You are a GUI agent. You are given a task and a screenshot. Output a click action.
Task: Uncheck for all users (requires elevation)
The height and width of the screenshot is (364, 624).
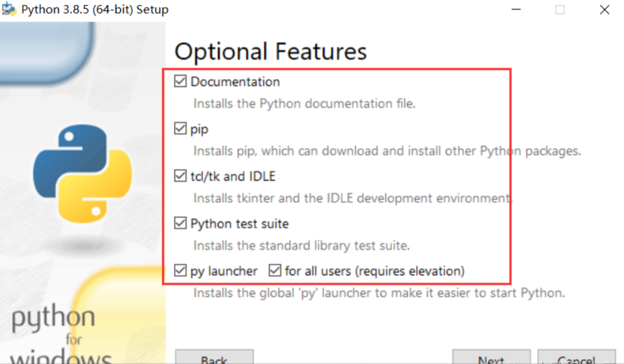point(275,270)
